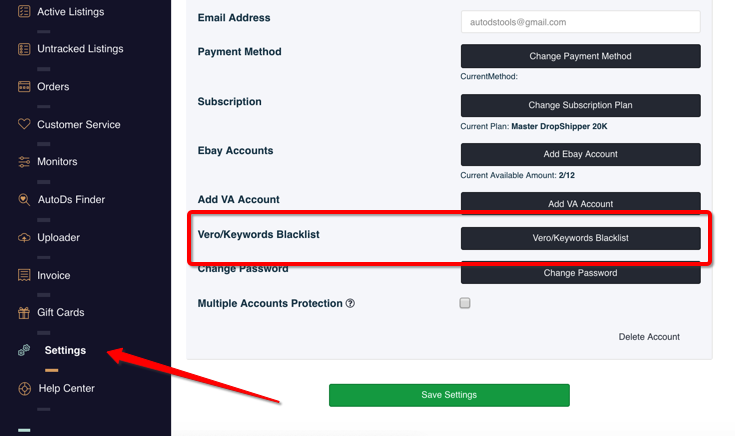Click the Monitors sliders icon
735x436 pixels.
(x=24, y=162)
